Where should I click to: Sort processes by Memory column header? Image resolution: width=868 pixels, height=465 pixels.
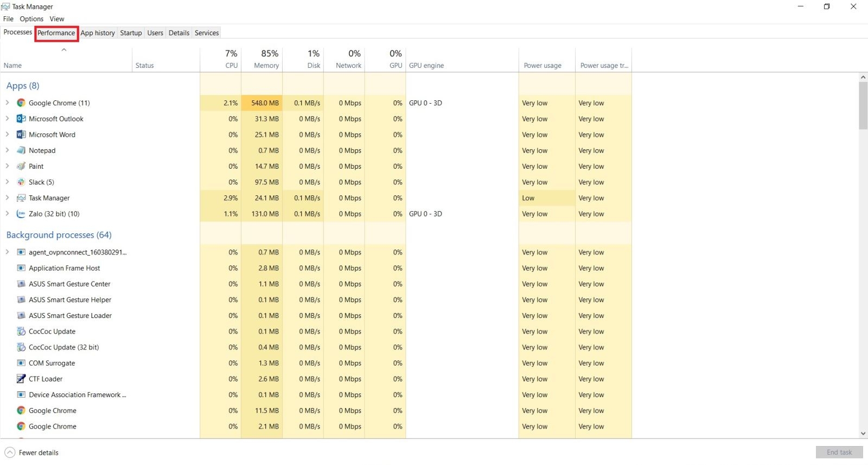coord(262,60)
